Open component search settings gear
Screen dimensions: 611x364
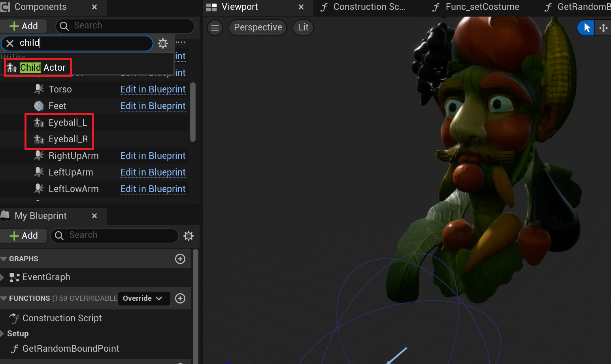163,43
